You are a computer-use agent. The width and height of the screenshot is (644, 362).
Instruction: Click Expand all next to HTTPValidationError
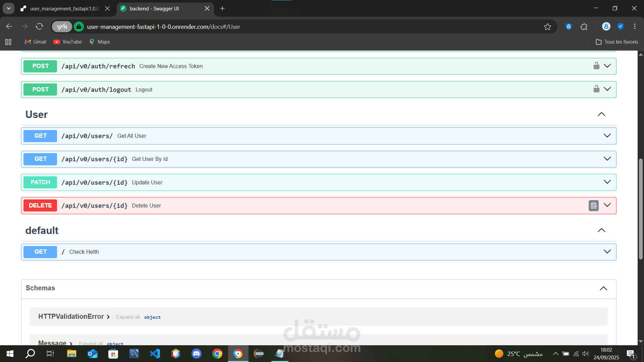[128, 317]
